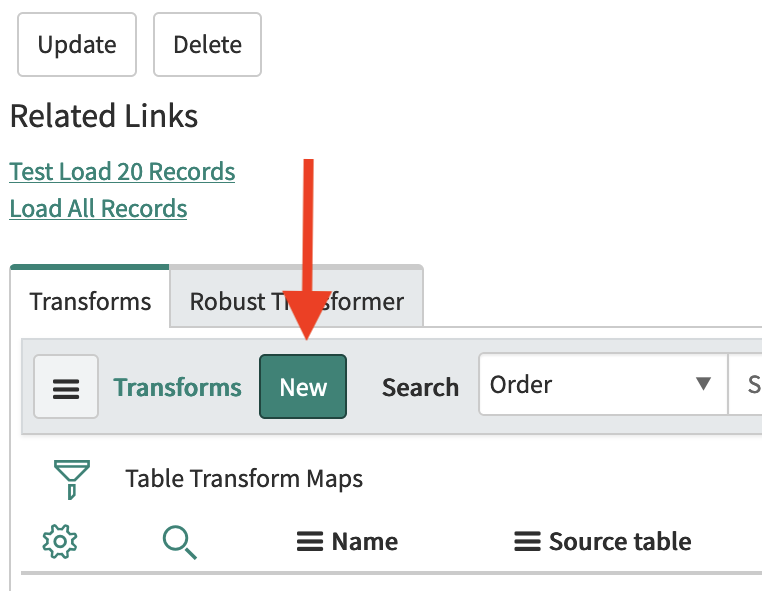This screenshot has height=591, width=762.
Task: Click the Update button
Action: (77, 45)
